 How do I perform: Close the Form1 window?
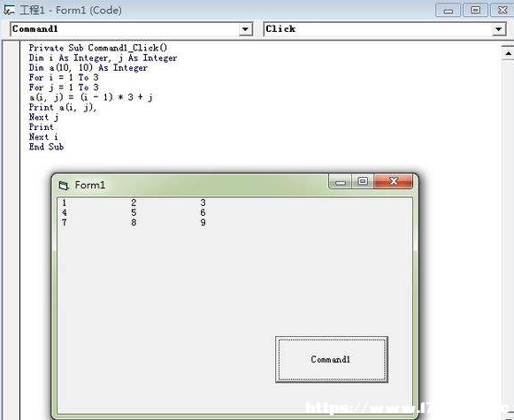point(393,181)
